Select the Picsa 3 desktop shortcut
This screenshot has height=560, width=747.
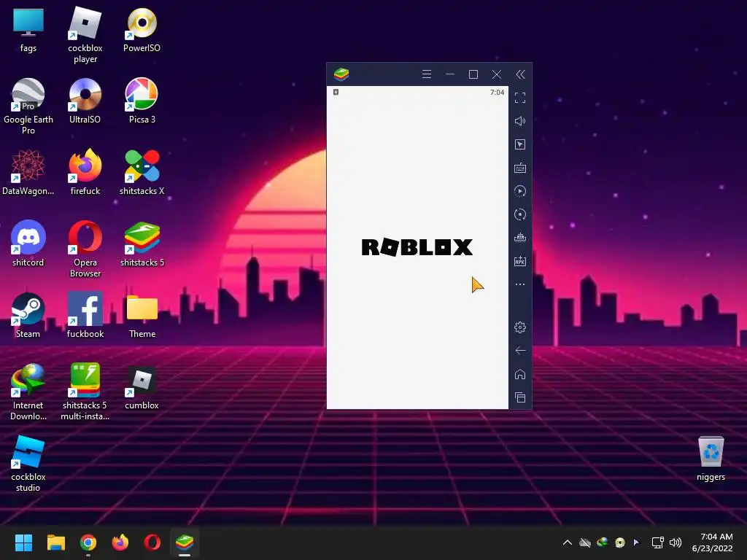(x=142, y=101)
